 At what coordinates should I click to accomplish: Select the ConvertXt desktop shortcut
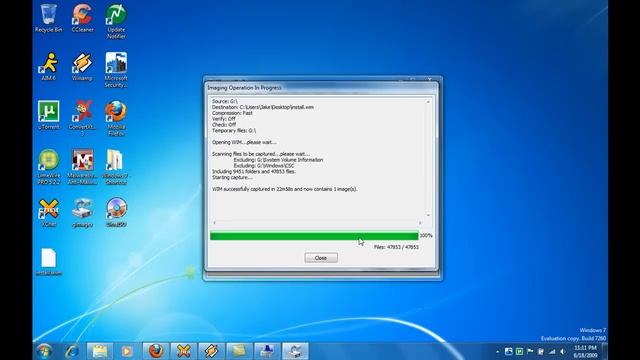82,118
